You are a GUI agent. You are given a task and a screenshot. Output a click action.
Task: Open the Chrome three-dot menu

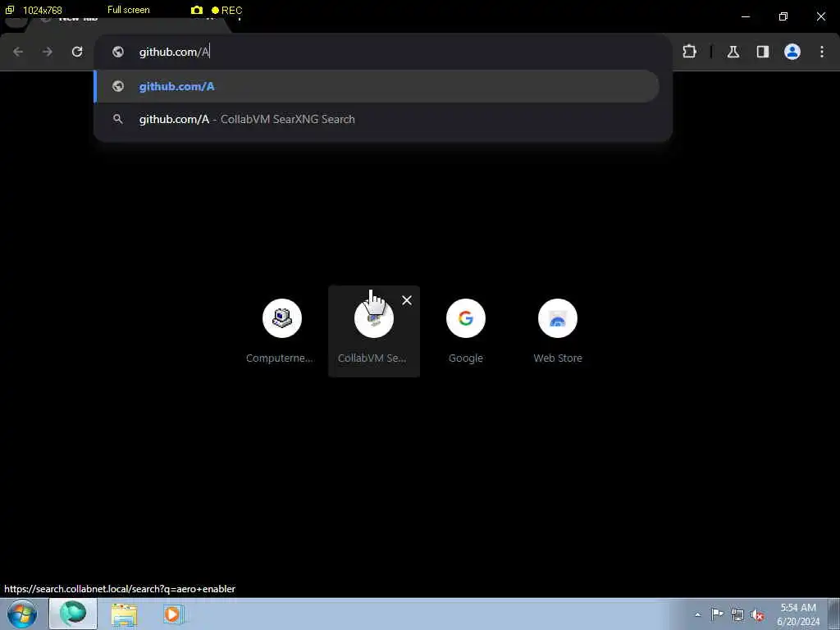click(822, 52)
